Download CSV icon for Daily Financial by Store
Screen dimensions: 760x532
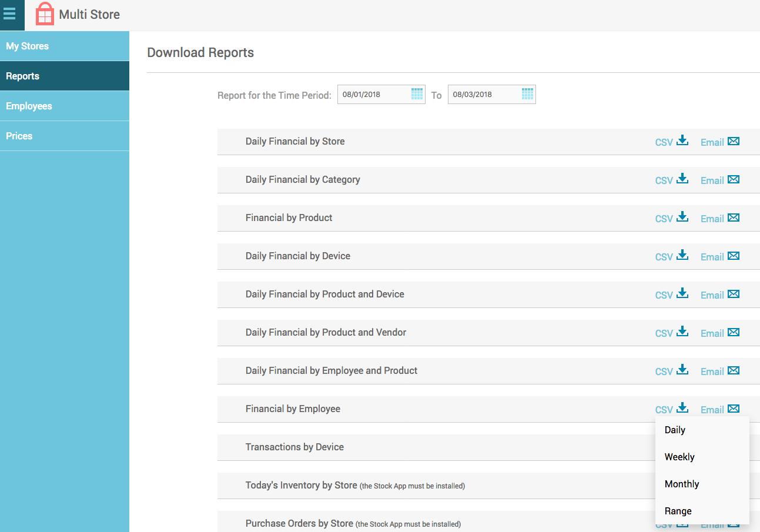(682, 140)
